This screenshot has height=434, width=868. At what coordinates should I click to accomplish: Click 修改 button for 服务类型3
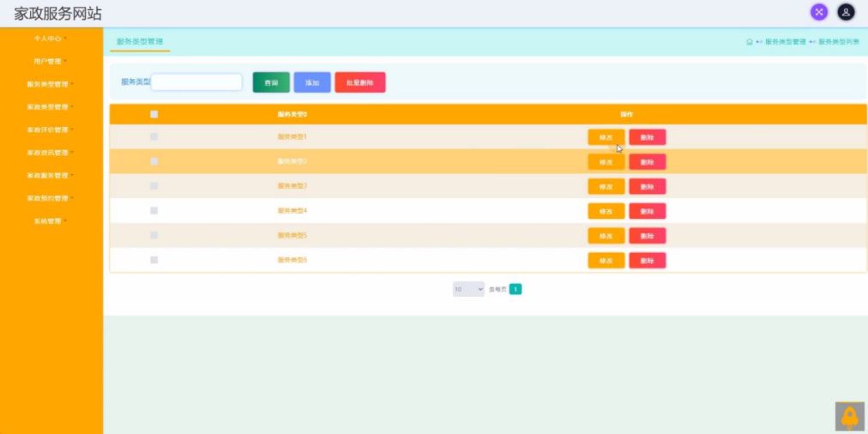[x=606, y=187]
